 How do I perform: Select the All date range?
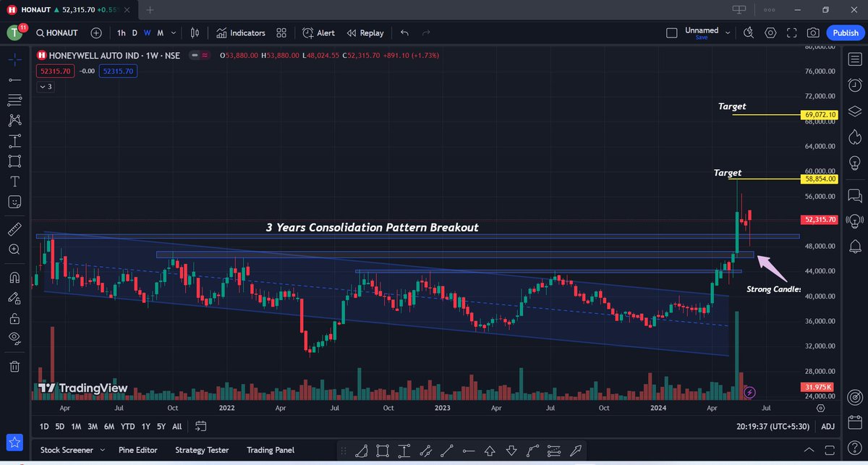177,426
